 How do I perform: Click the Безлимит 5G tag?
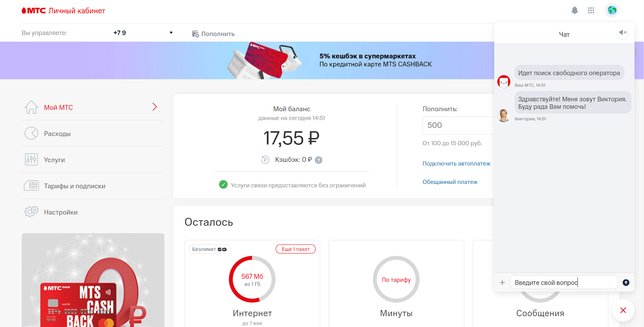[x=210, y=249]
